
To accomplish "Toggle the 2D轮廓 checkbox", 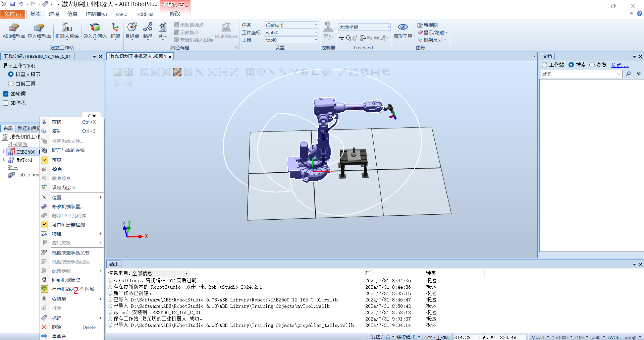I will pos(6,94).
